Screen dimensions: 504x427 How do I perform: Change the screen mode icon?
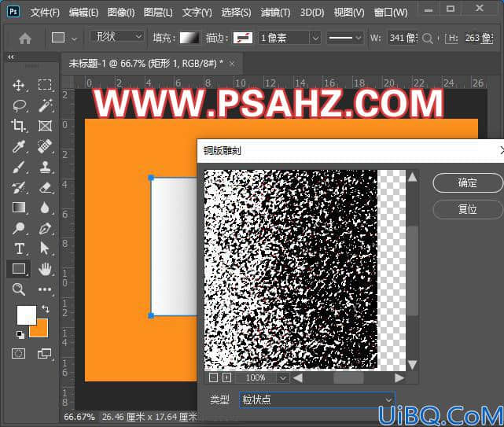point(44,354)
